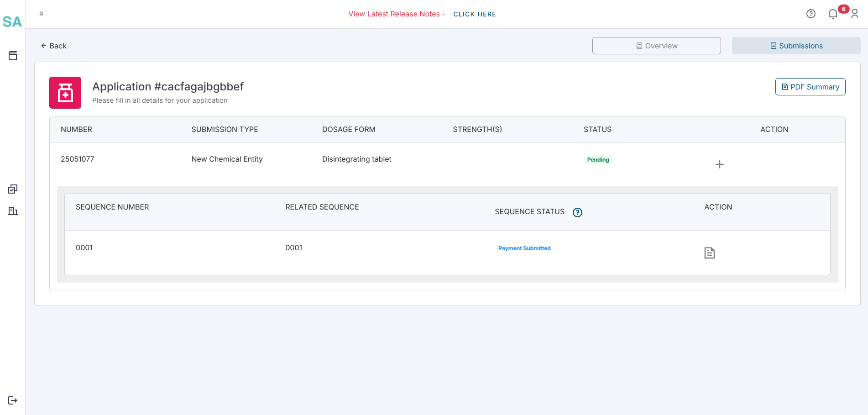Open the help question mark icon
868x415 pixels.
pos(810,14)
